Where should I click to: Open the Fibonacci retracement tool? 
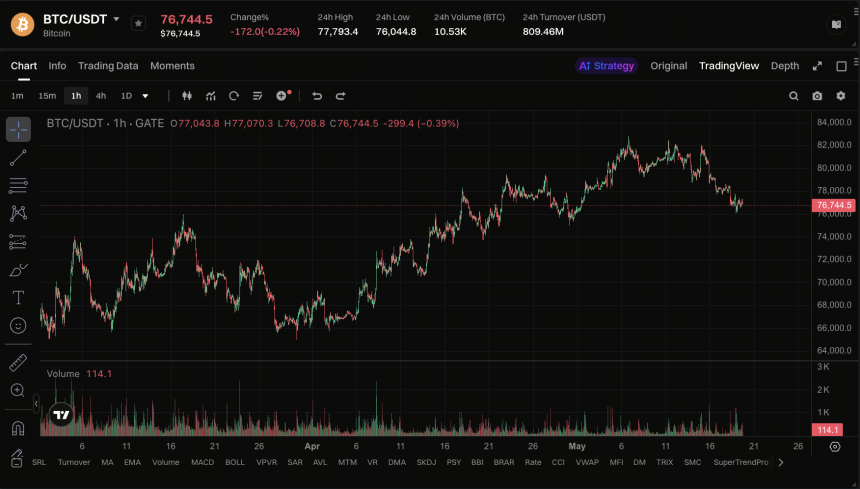coord(18,185)
